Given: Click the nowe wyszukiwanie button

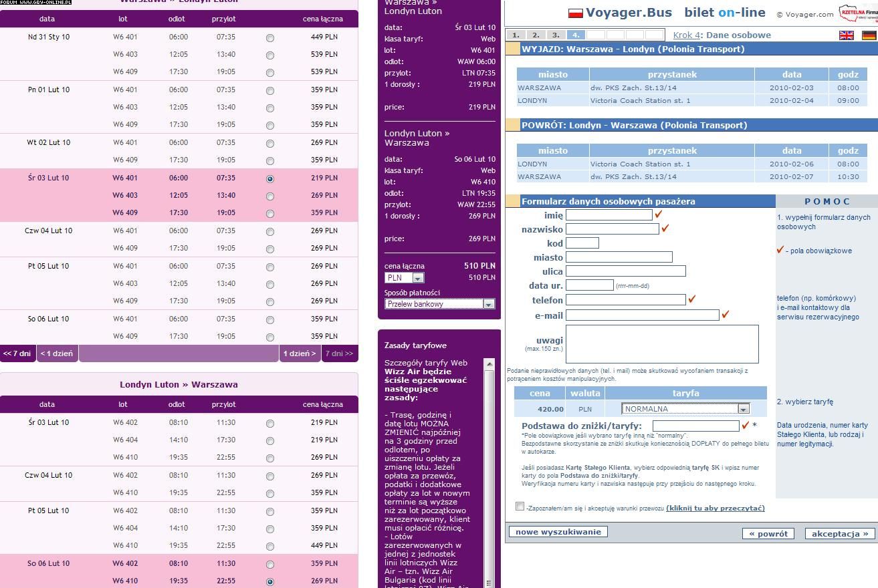Looking at the screenshot, I should point(558,532).
